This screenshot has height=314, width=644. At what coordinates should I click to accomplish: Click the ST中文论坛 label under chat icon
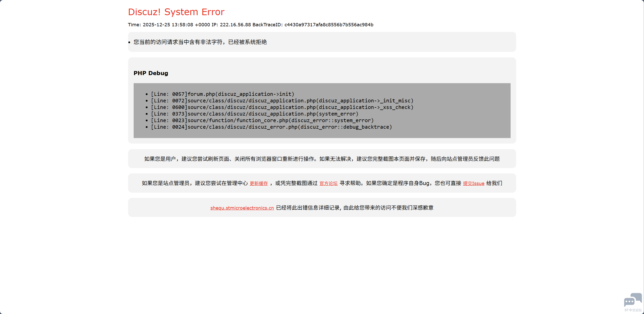pos(633,310)
